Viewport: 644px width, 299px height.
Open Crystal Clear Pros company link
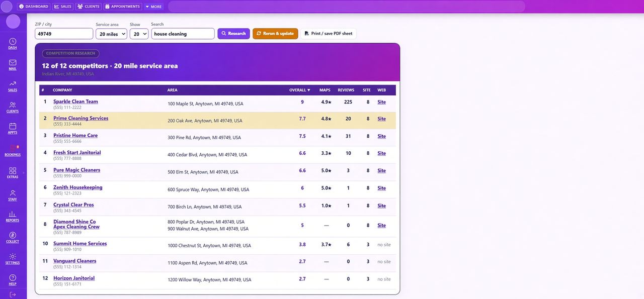click(x=73, y=205)
